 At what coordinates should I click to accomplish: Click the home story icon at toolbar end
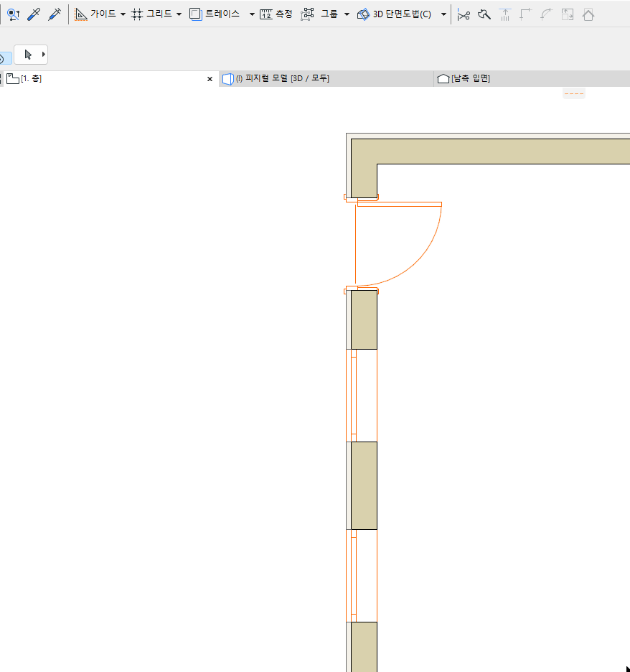click(588, 14)
